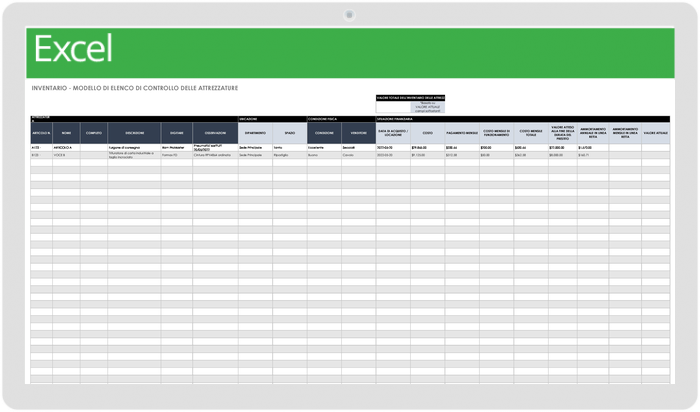Select the title 'Inventario - Modello di elenco di controllo delle attrezzature'

(134, 88)
